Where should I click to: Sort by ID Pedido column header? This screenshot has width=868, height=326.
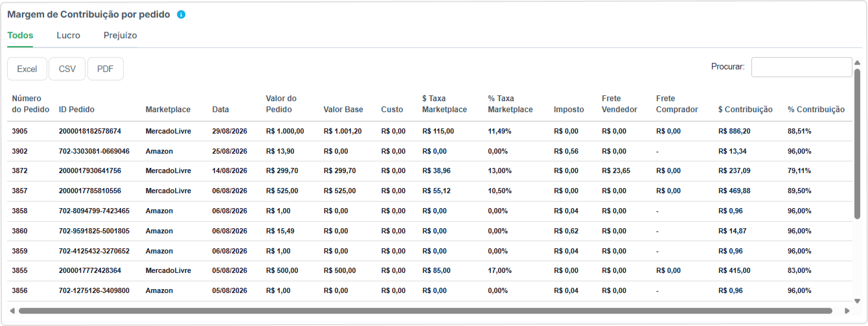tap(76, 110)
